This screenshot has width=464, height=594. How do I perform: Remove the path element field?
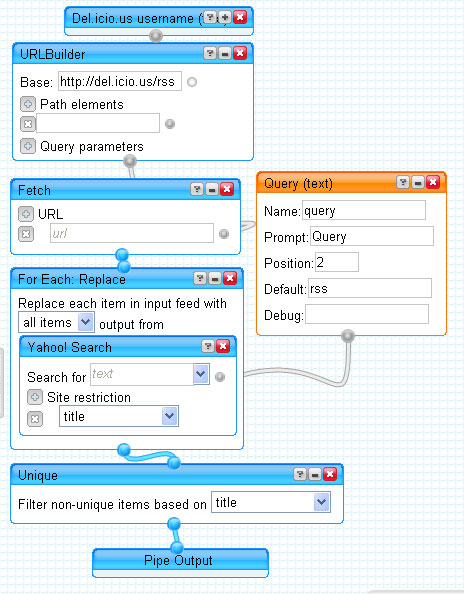[x=28, y=124]
